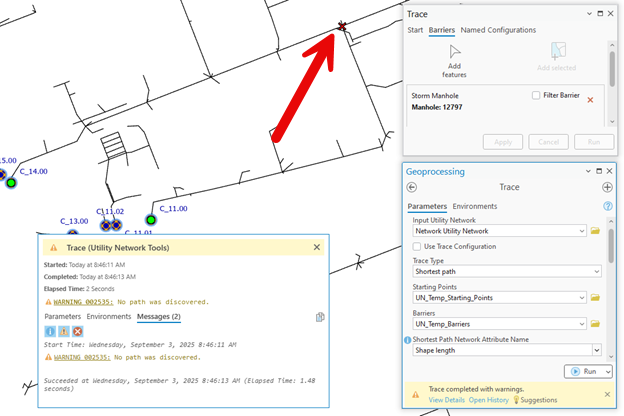Screen dimensions: 624x416
Task: Click C_13.00 map label
Action: pos(74,221)
